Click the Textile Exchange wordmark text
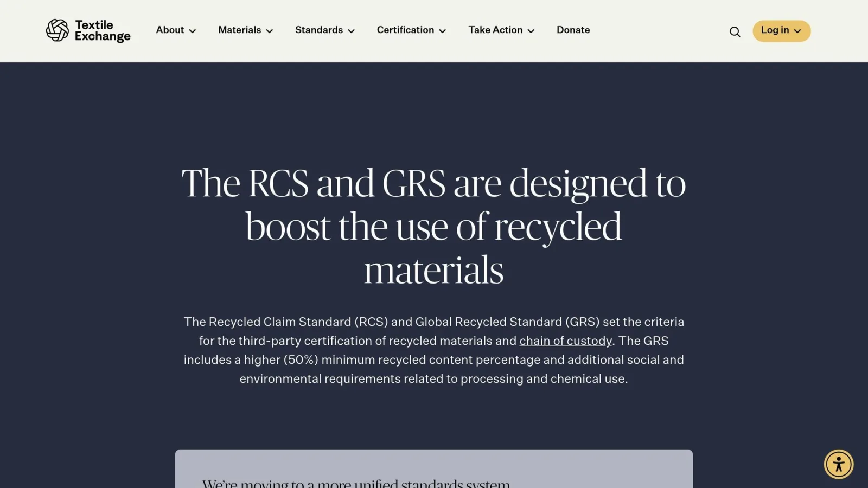This screenshot has width=868, height=488. click(103, 31)
